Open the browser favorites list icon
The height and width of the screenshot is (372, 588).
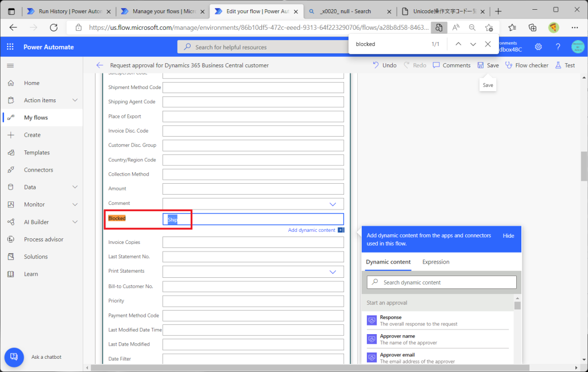point(512,28)
